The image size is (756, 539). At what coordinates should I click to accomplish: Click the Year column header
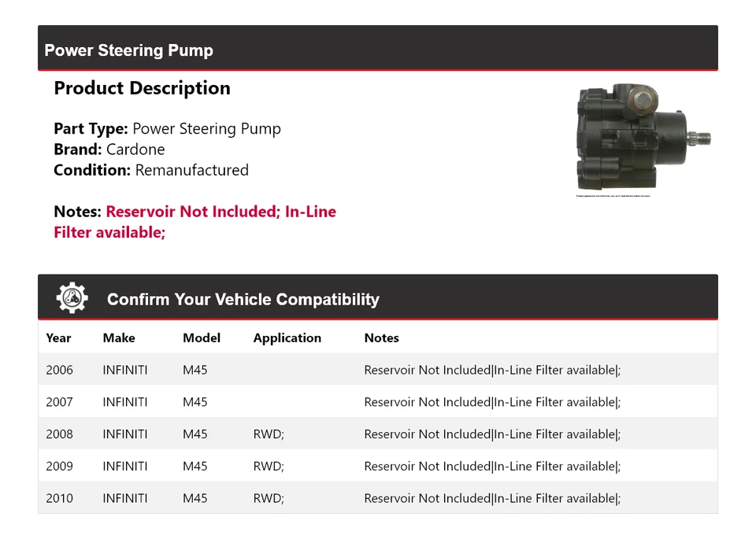pyautogui.click(x=58, y=338)
